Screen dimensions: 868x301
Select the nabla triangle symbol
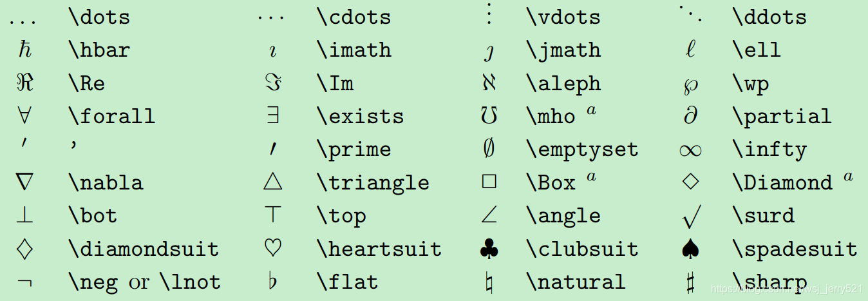24,182
